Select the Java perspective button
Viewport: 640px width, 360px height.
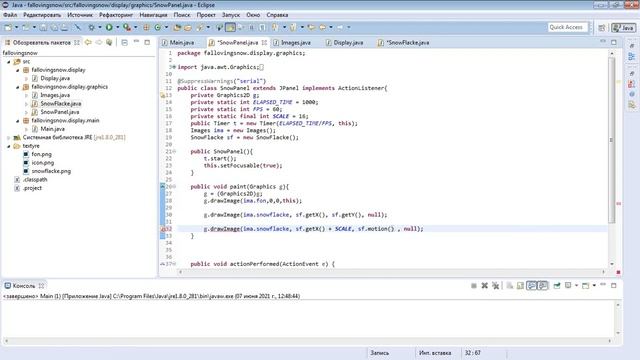[x=624, y=27]
